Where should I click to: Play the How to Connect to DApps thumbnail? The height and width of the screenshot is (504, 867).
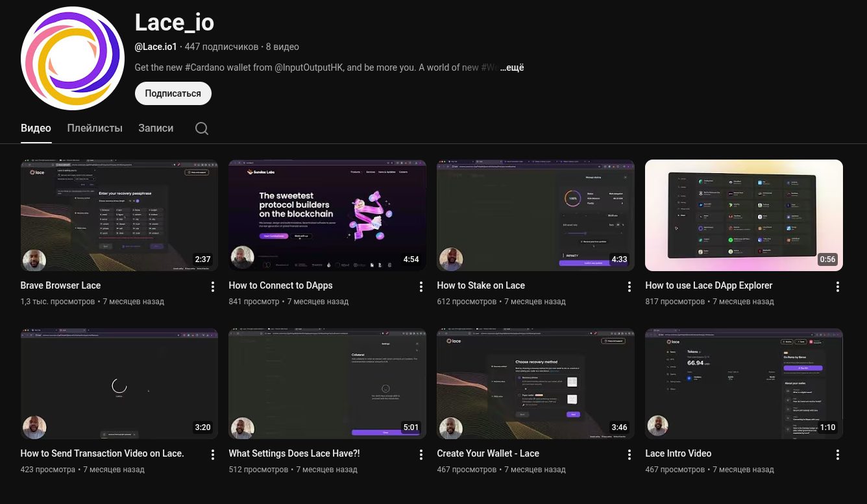[327, 215]
